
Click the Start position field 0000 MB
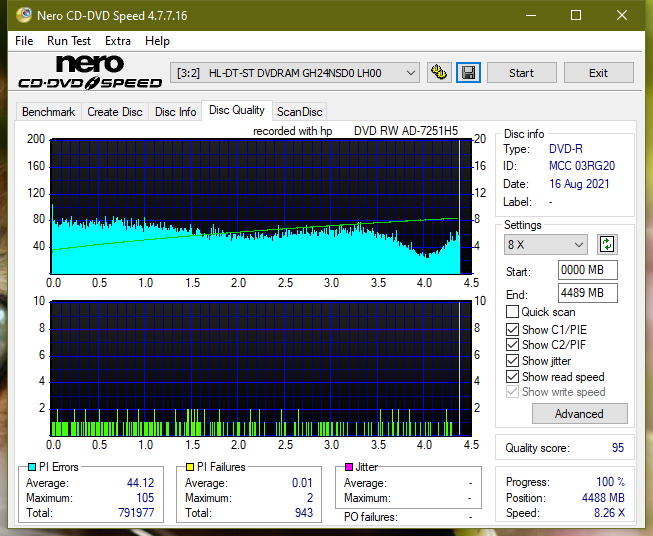tap(588, 270)
